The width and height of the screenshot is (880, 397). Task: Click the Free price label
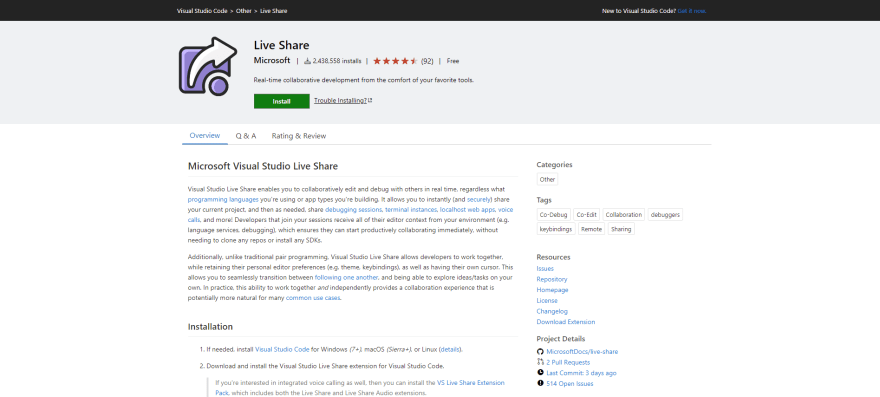[453, 61]
